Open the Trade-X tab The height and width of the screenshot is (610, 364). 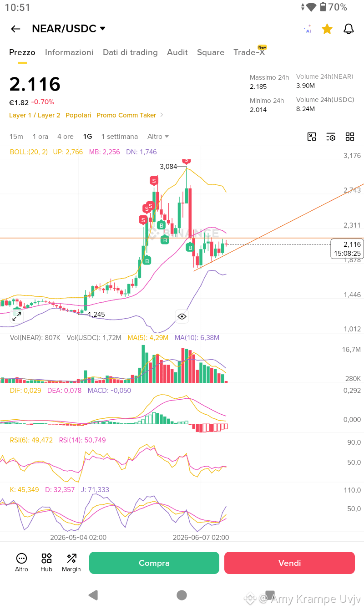[x=249, y=52]
